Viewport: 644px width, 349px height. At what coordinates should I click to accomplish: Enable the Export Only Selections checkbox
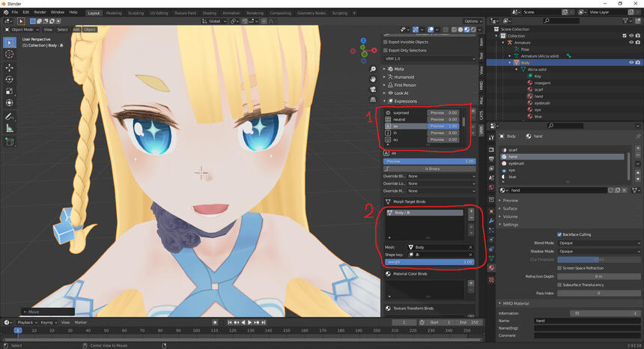pos(385,50)
